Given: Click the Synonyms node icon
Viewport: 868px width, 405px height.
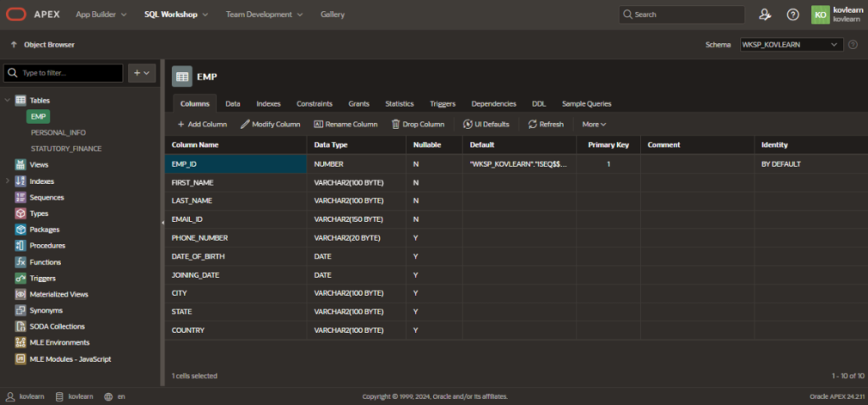Looking at the screenshot, I should (20, 310).
